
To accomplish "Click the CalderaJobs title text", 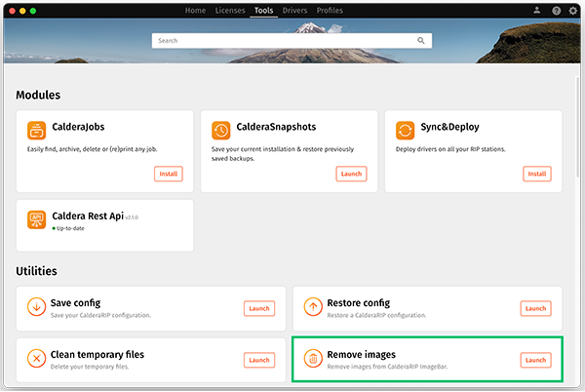I will click(78, 127).
